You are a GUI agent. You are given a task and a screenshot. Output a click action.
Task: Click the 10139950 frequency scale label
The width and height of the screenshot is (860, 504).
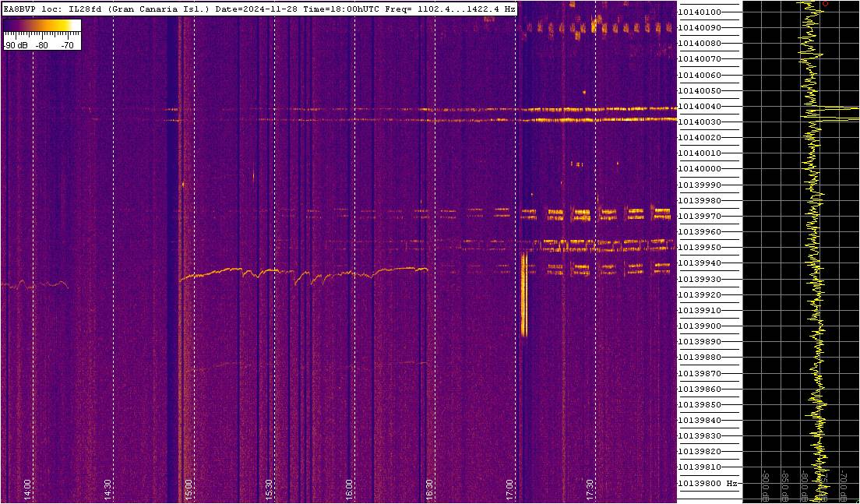[x=700, y=248]
